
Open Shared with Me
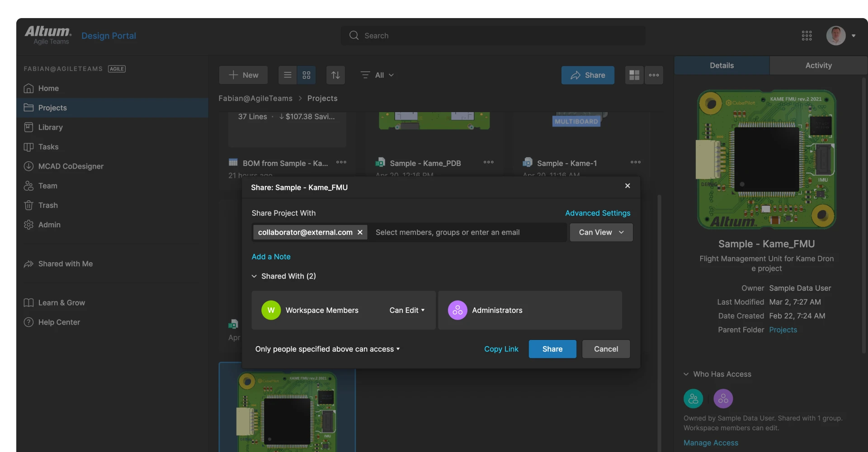(x=112, y=264)
